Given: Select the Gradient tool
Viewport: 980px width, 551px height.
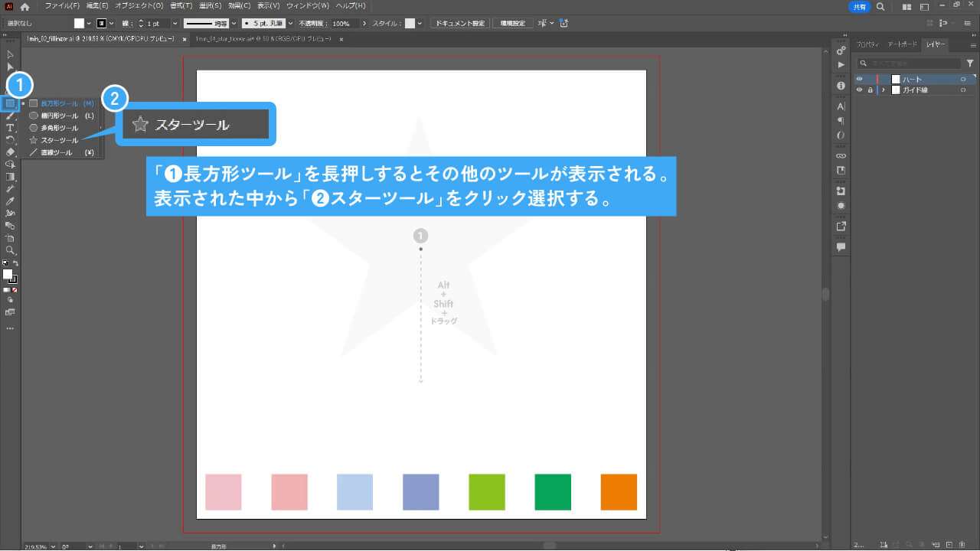Looking at the screenshot, I should tap(10, 177).
